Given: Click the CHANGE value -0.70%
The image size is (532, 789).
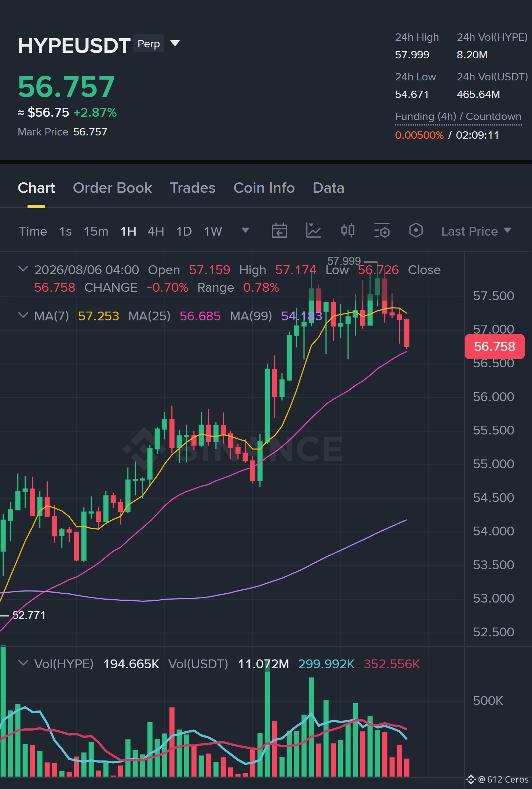Looking at the screenshot, I should click(167, 287).
